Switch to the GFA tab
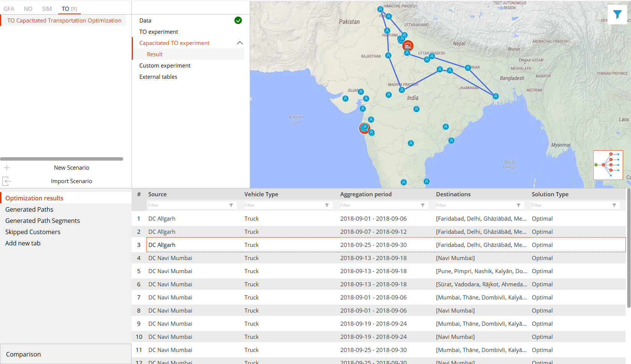The width and height of the screenshot is (631, 364). (x=9, y=9)
